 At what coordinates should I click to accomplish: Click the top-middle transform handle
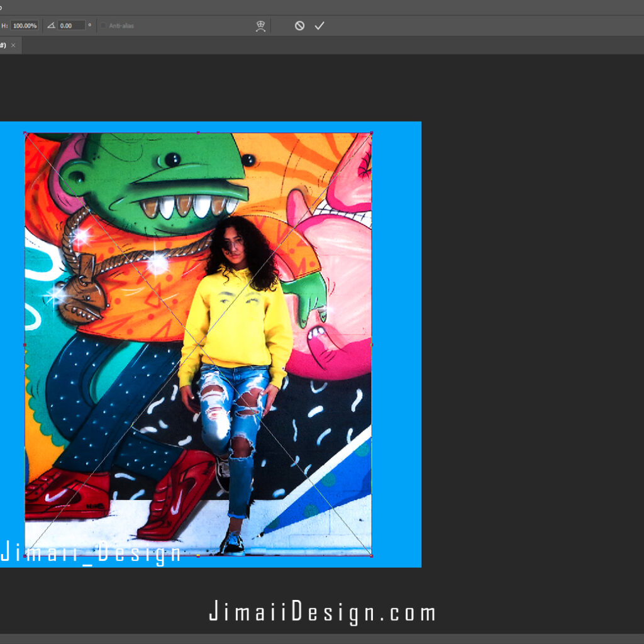[199, 133]
